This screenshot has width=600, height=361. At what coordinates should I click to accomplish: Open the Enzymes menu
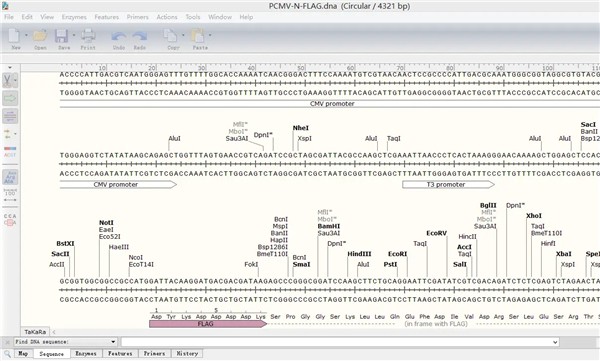click(x=74, y=17)
